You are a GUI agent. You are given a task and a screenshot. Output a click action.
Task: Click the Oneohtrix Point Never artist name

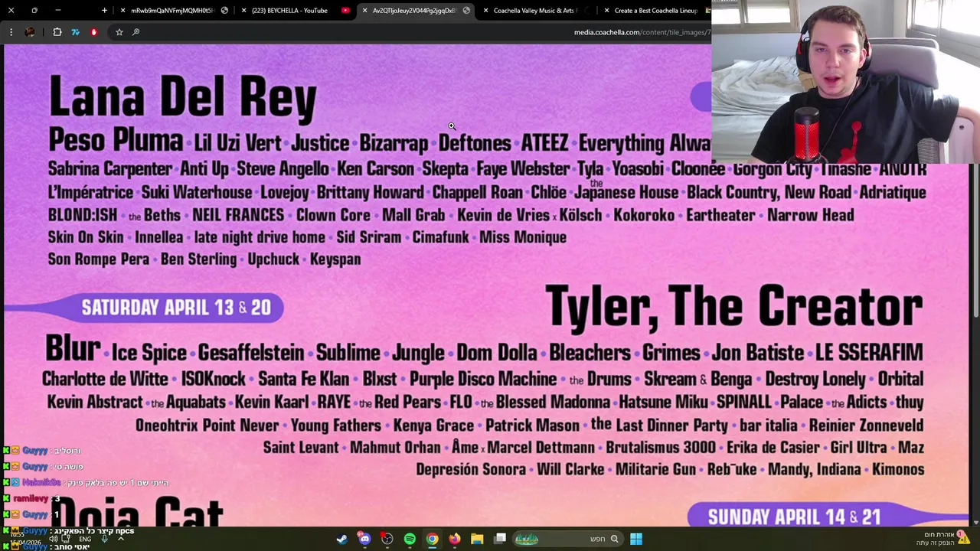tap(207, 425)
